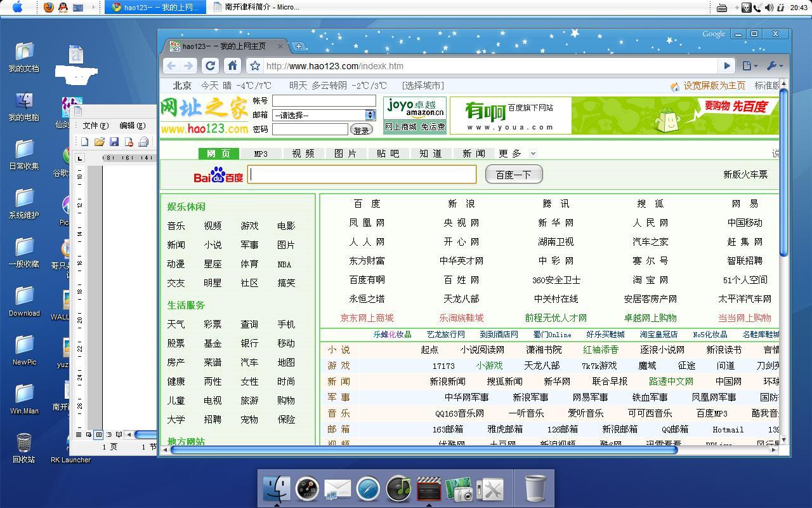Click the address bar showing www.hao123.com
This screenshot has height=508, width=812.
[492, 66]
